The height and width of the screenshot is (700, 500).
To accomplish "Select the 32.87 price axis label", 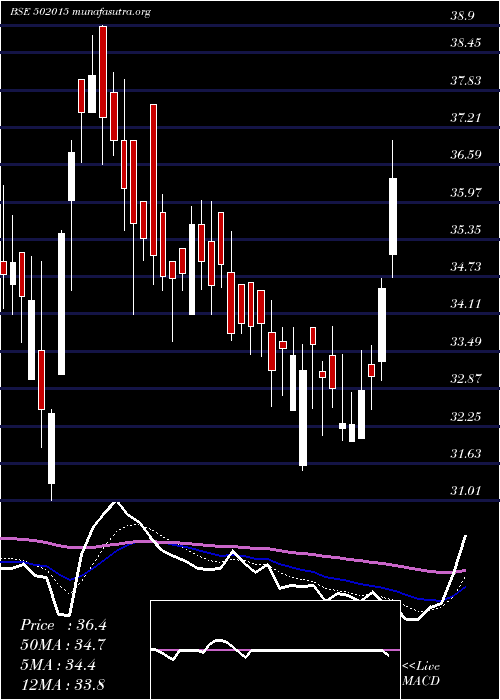I will tap(466, 379).
